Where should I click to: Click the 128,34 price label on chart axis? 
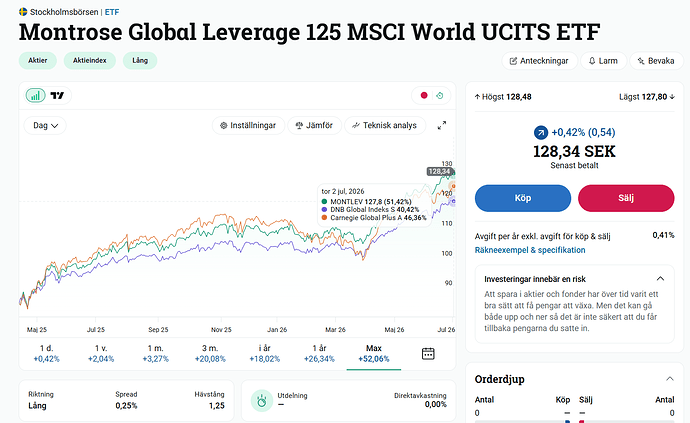click(x=439, y=172)
